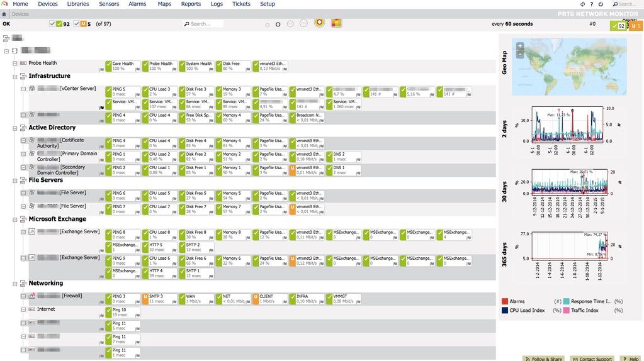Collapse the File Servers group
This screenshot has height=361, width=644.
point(14,181)
